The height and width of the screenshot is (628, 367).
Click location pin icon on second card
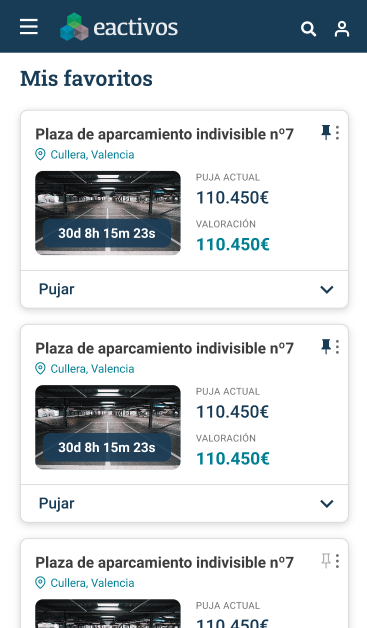[x=40, y=368]
